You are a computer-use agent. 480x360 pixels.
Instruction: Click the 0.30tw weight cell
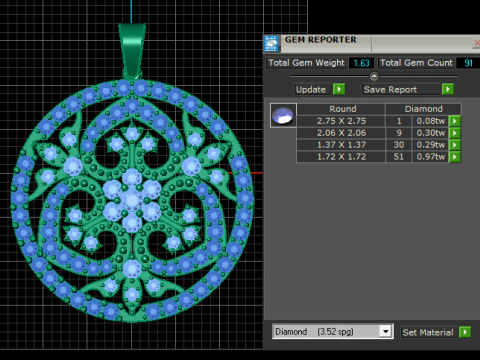point(431,133)
